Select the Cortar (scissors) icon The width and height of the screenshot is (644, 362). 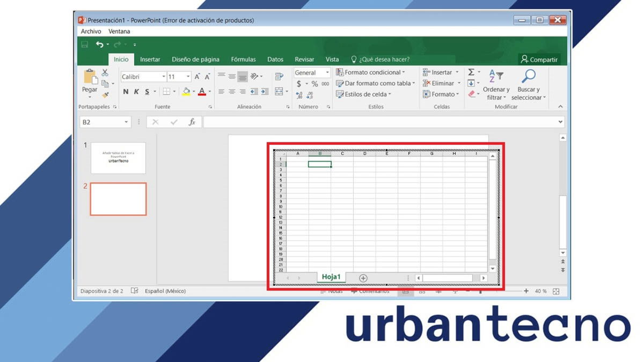105,72
